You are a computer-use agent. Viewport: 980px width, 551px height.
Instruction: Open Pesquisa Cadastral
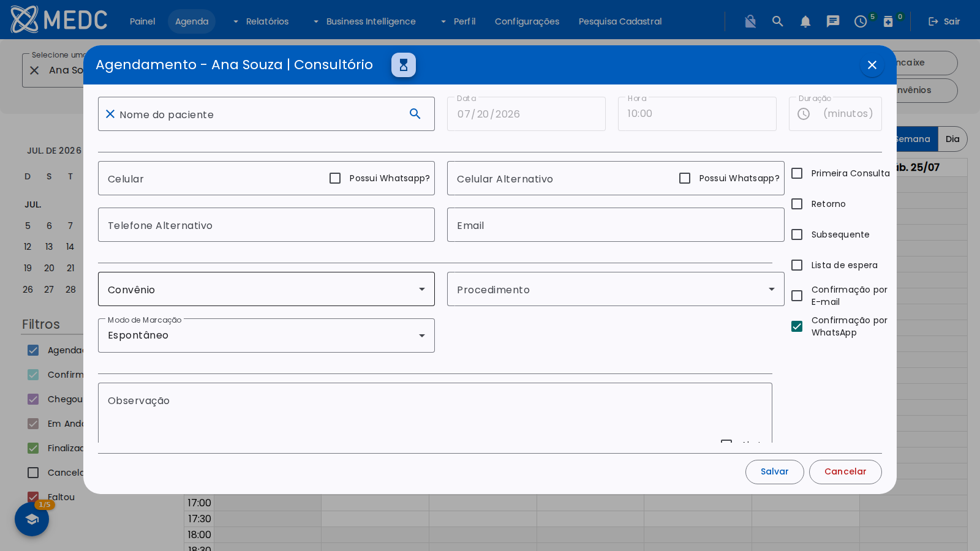point(620,21)
